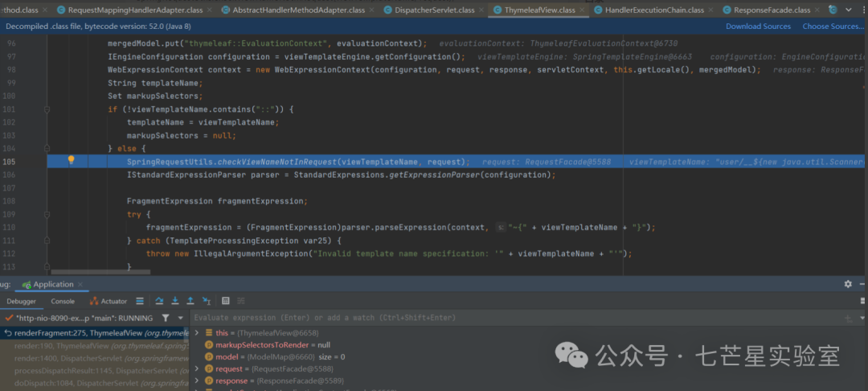Show hidden editor tabs dropdown chevron
Screen dimensions: 868x391
coord(848,10)
